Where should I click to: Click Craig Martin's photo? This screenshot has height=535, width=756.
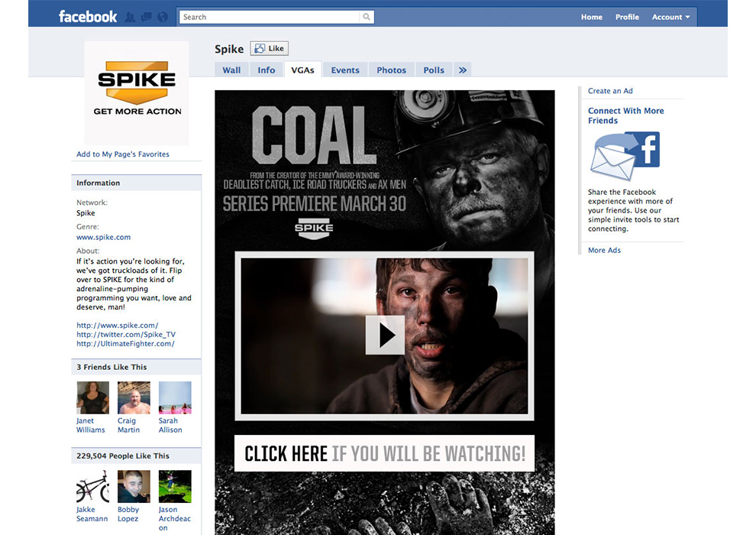[134, 397]
